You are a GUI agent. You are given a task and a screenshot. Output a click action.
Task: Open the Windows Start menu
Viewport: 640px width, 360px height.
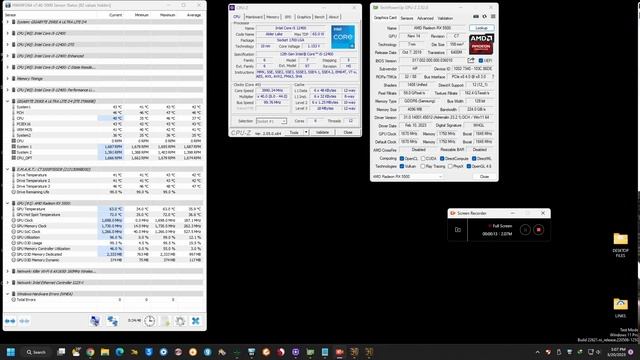(11, 352)
